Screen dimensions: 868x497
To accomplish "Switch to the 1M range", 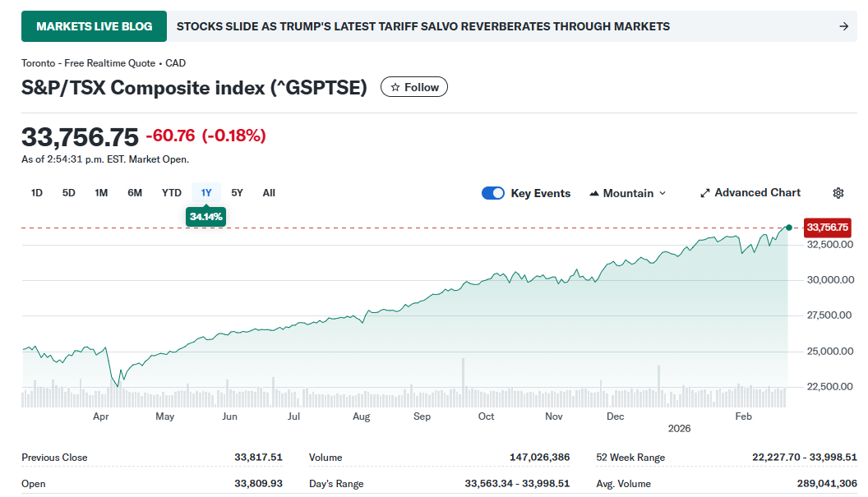I will click(x=101, y=193).
